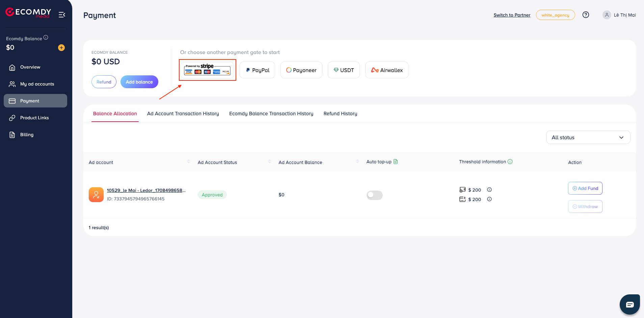
Task: Open Product Links in the sidebar
Action: click(35, 118)
